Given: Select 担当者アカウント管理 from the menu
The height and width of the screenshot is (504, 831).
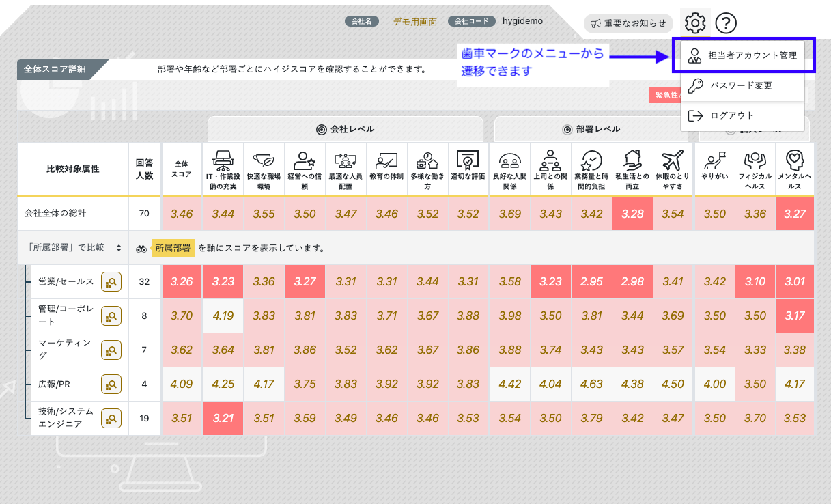Looking at the screenshot, I should (744, 55).
